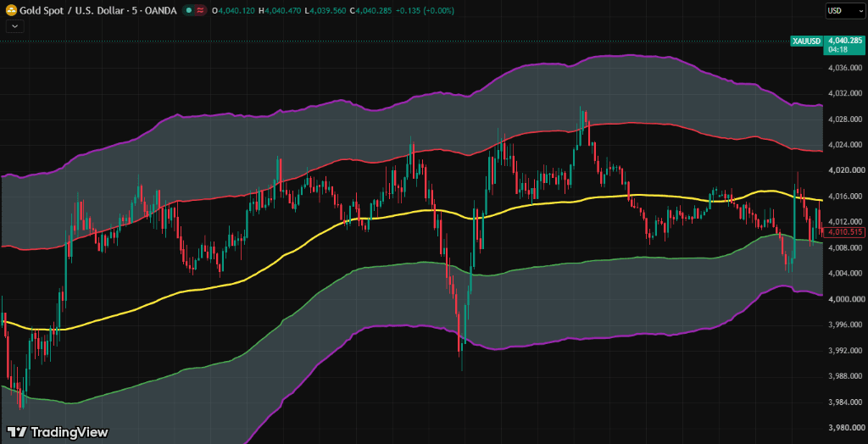Image resolution: width=868 pixels, height=444 pixels.
Task: Click the red 4,010.515 price label
Action: [x=843, y=231]
